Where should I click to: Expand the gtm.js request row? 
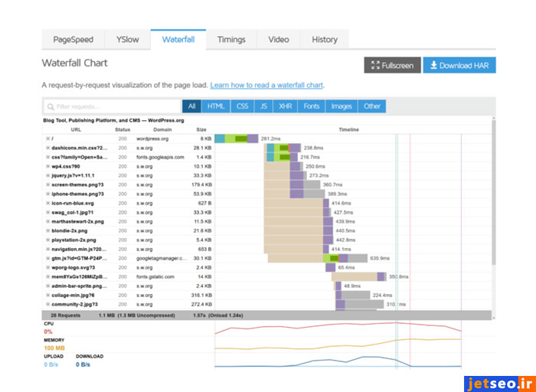(47, 259)
